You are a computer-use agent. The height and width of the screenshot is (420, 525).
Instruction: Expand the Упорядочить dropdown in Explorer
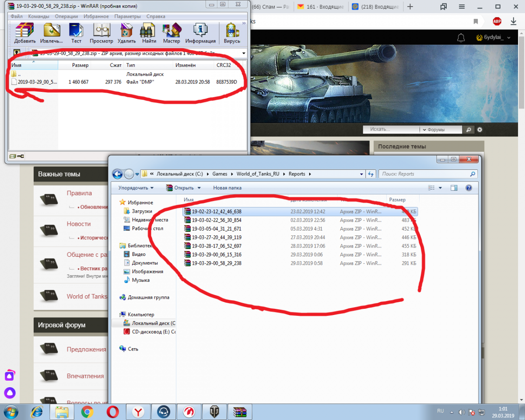(136, 188)
